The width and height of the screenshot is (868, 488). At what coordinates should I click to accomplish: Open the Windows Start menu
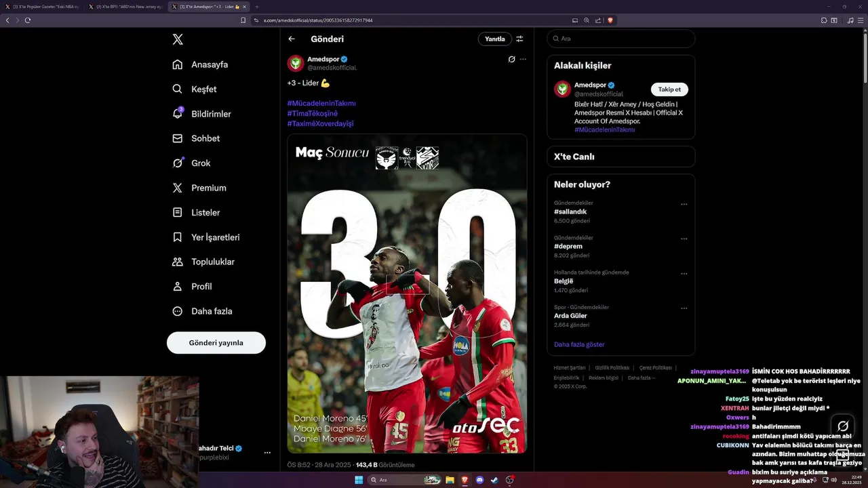[x=359, y=480]
